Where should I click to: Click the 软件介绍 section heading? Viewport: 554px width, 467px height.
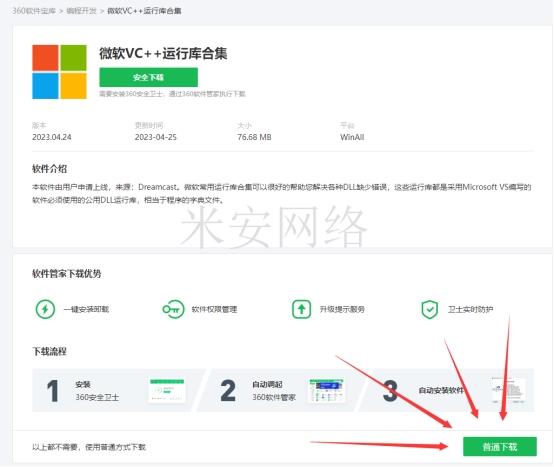49,169
